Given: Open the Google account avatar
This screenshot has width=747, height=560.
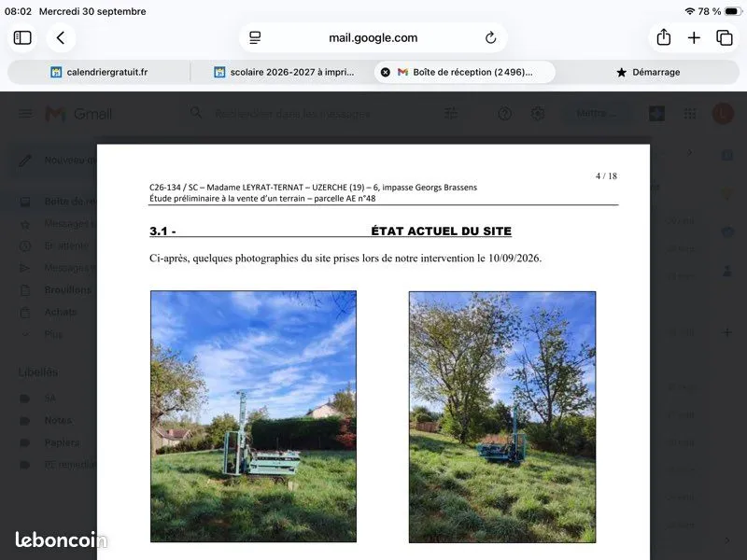Looking at the screenshot, I should click(x=723, y=113).
